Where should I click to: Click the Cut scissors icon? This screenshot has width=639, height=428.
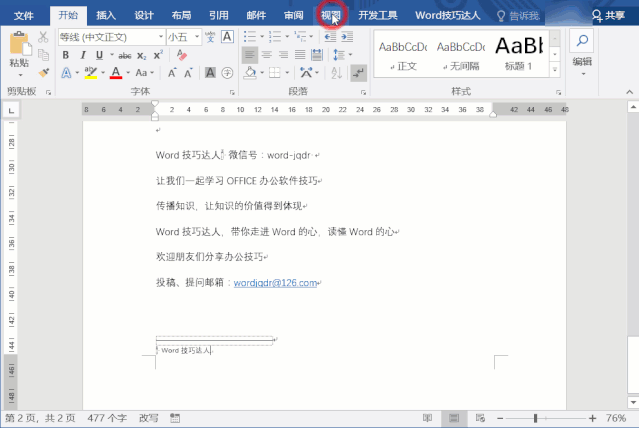43,37
